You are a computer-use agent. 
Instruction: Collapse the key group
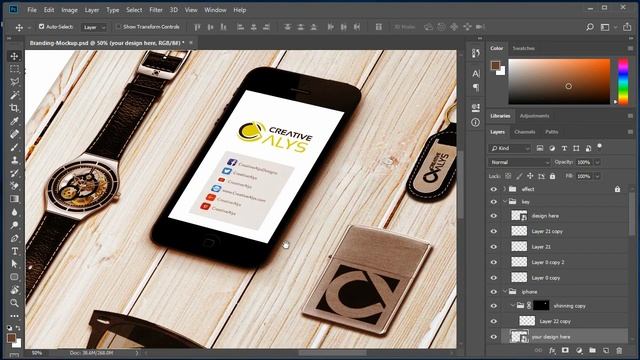(504, 202)
